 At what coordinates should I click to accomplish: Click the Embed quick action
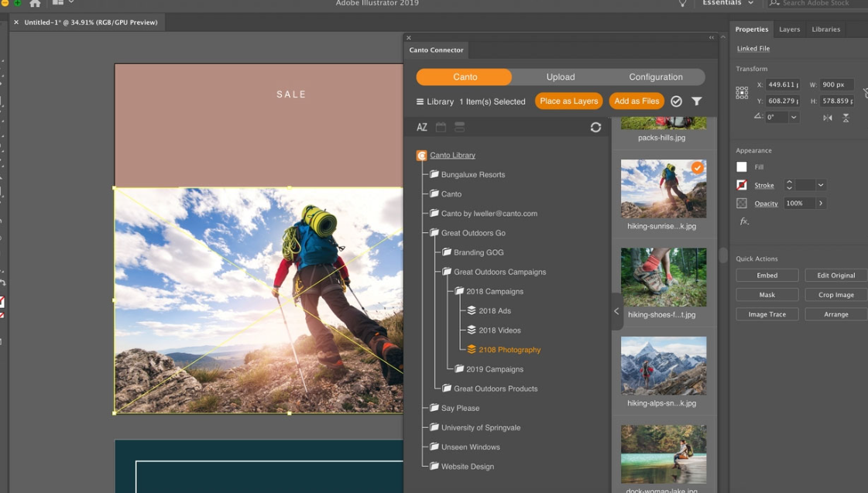[x=767, y=276]
